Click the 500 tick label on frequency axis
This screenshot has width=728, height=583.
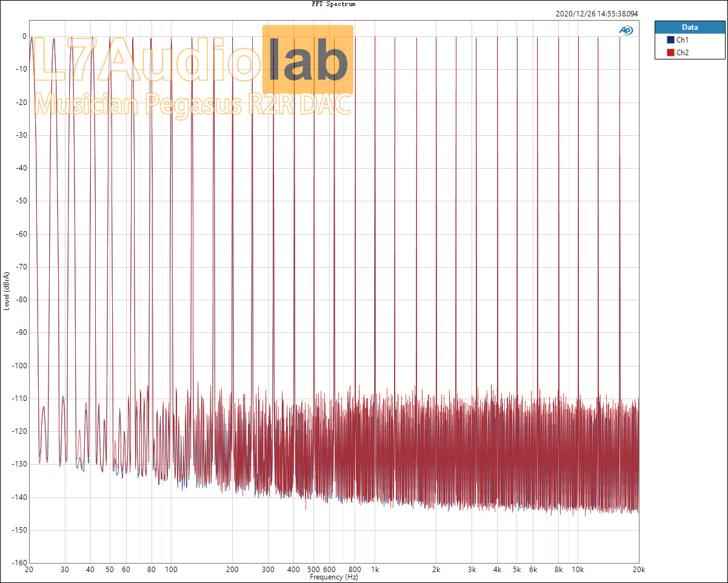tap(313, 570)
